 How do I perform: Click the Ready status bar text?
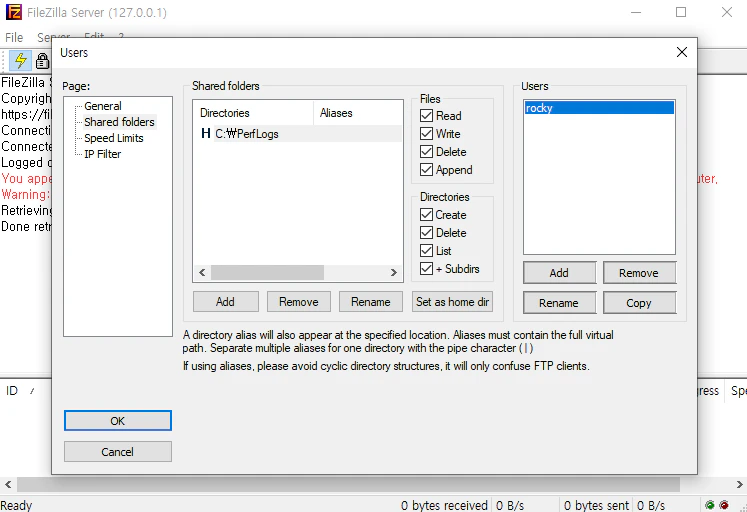tap(16, 505)
